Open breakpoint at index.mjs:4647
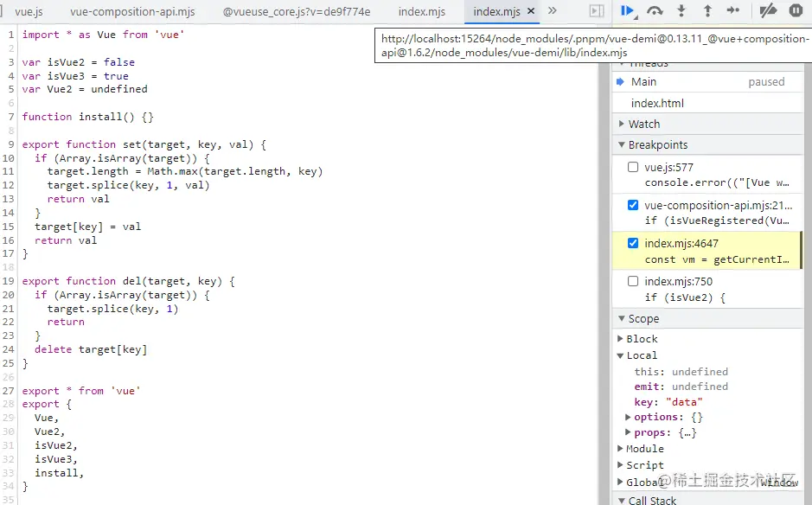The width and height of the screenshot is (812, 505). point(681,244)
